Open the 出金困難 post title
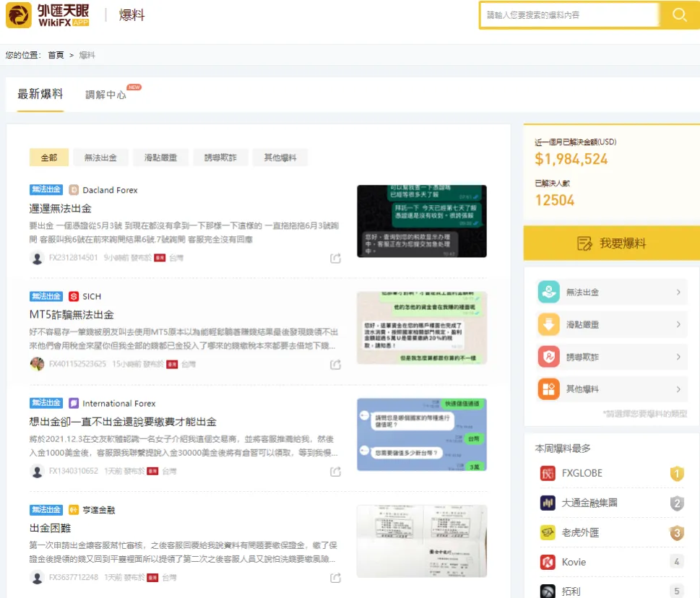700x598 pixels. 50,529
